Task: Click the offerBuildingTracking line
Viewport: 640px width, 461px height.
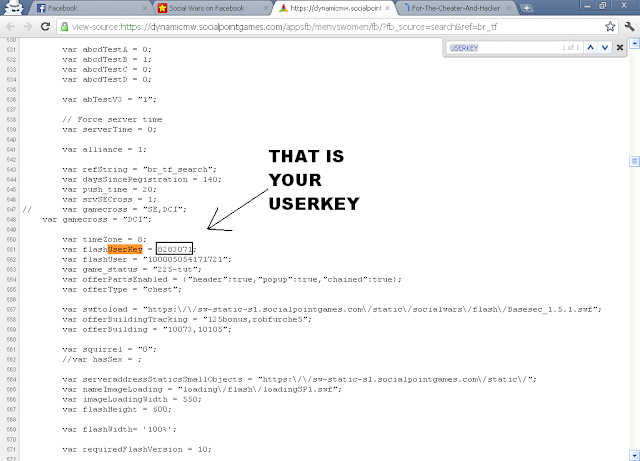Action: [x=187, y=319]
